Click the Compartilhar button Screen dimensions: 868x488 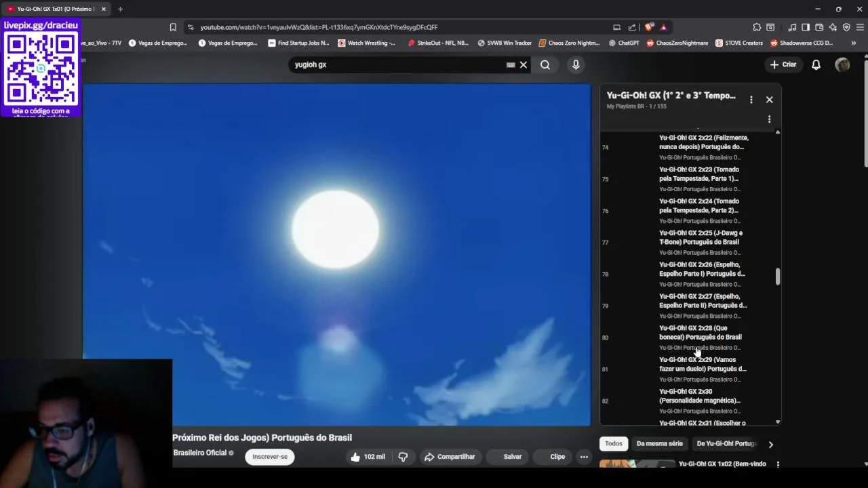450,457
